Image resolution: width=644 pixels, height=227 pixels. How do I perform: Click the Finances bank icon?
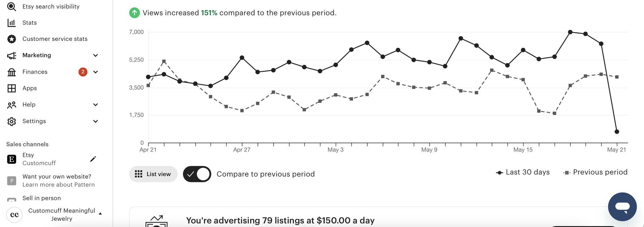coord(12,72)
